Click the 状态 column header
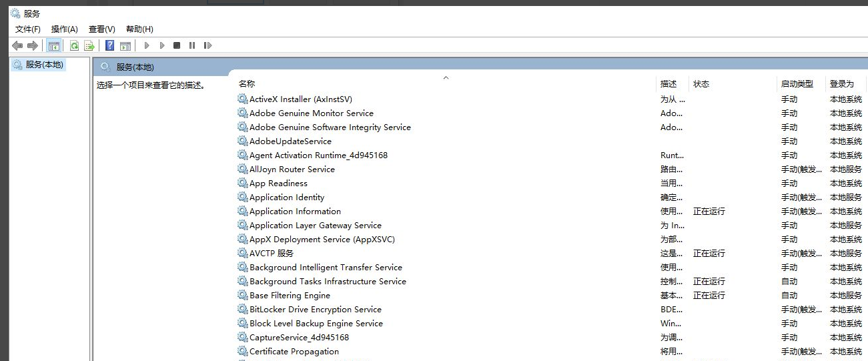The image size is (868, 361). pos(701,84)
